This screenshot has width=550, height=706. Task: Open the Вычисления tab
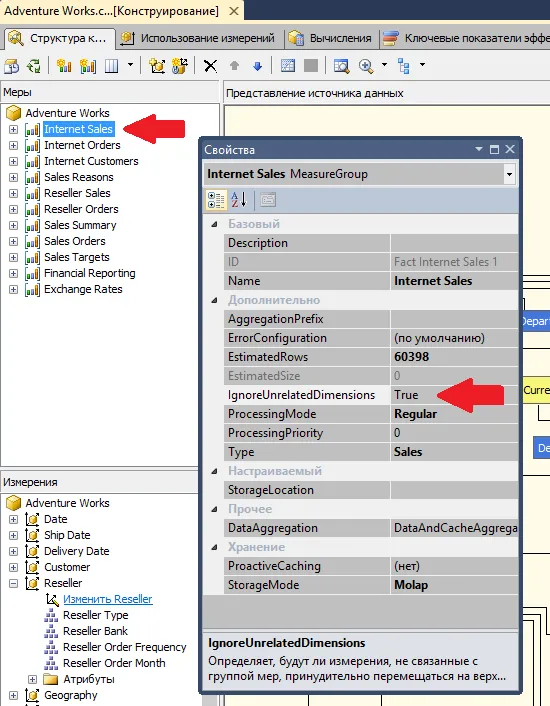[x=330, y=38]
